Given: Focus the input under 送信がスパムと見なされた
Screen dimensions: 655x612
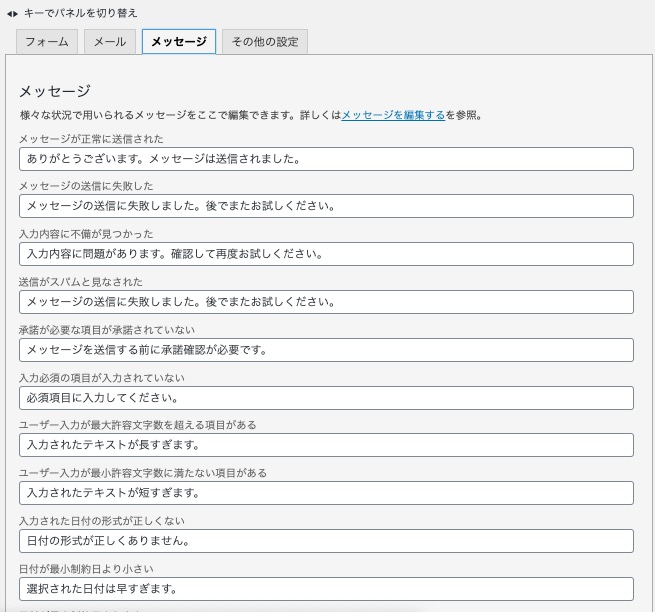Looking at the screenshot, I should tap(326, 302).
